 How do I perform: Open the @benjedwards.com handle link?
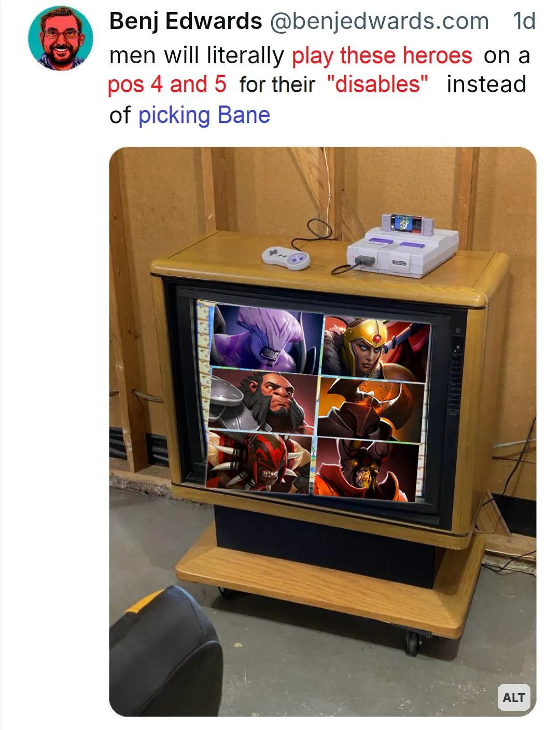tap(379, 21)
